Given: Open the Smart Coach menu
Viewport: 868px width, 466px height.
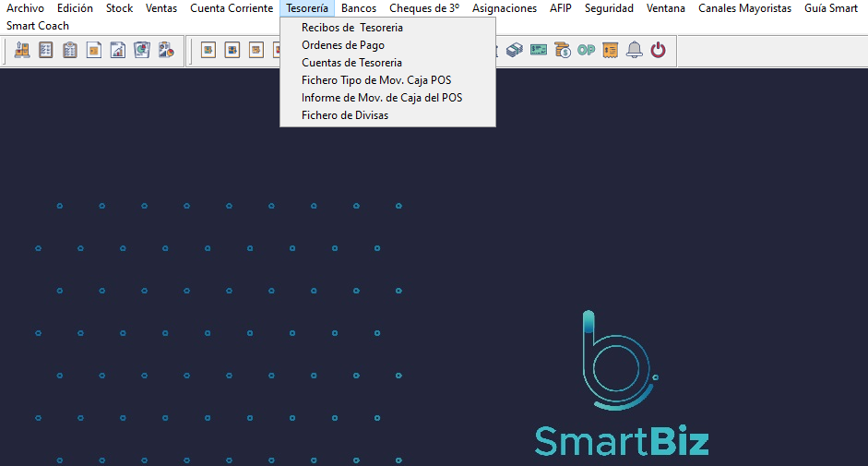Looking at the screenshot, I should point(38,26).
